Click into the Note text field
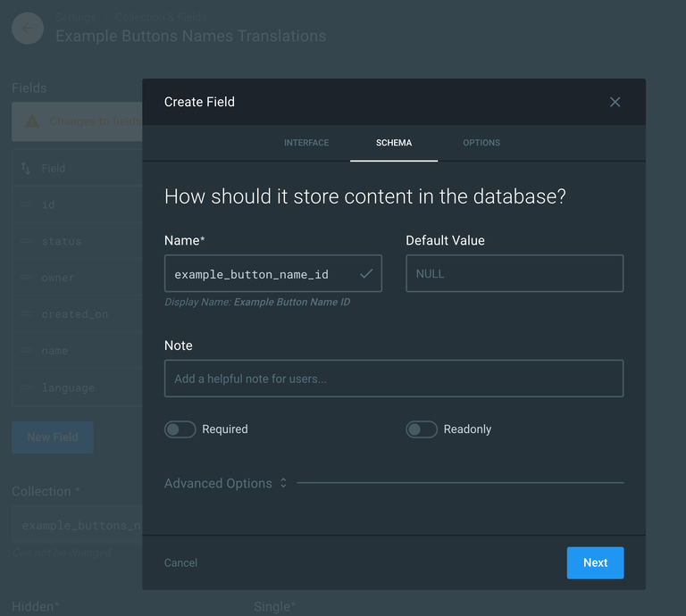The height and width of the screenshot is (616, 686). [x=393, y=379]
